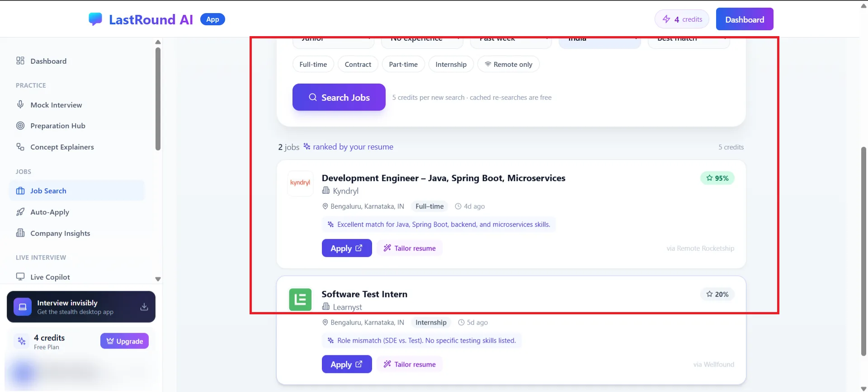Click sidebar scroll up arrow

pyautogui.click(x=158, y=42)
